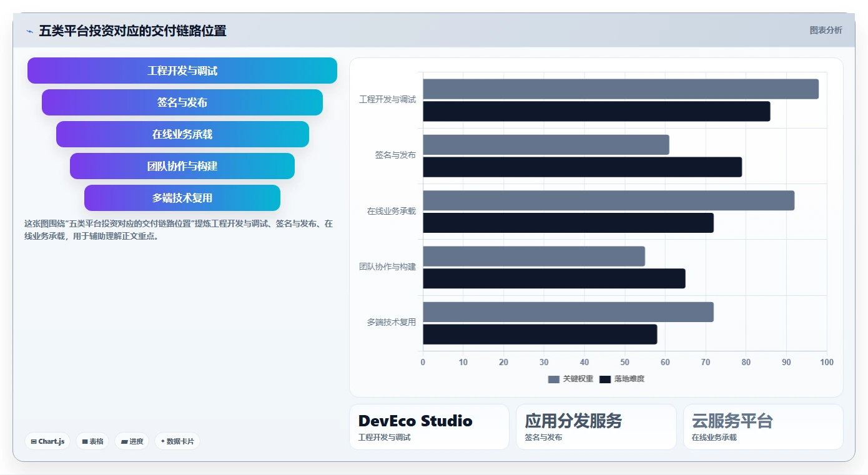Viewport: 868px width, 475px height.
Task: Click the y-axis label 团队协作与构建
Action: tap(387, 267)
